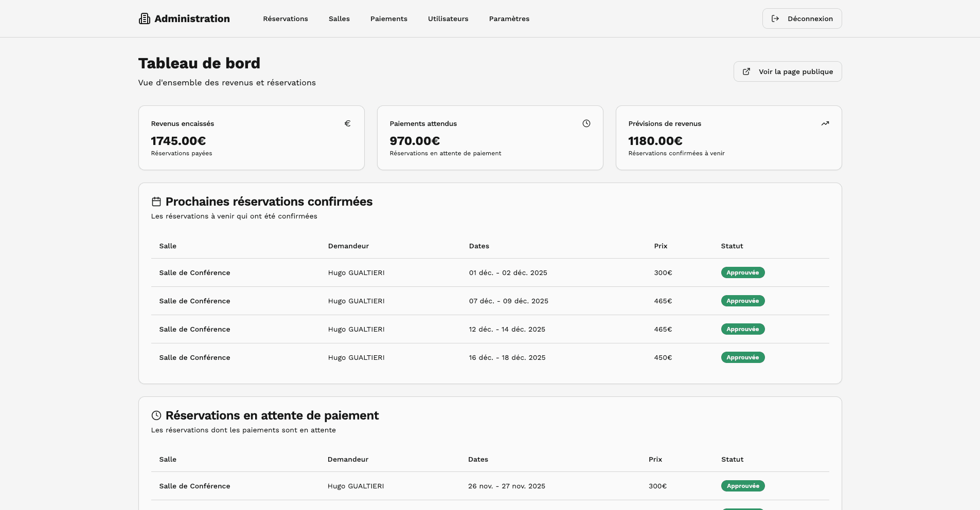This screenshot has width=980, height=510.
Task: Click the trending arrow icon on Prévisions de revenus
Action: point(825,123)
